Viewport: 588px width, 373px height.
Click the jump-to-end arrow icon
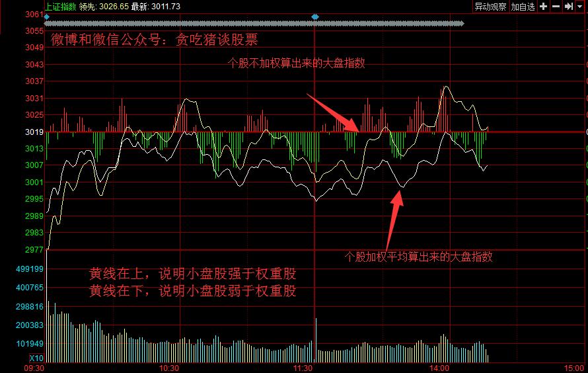coord(568,7)
